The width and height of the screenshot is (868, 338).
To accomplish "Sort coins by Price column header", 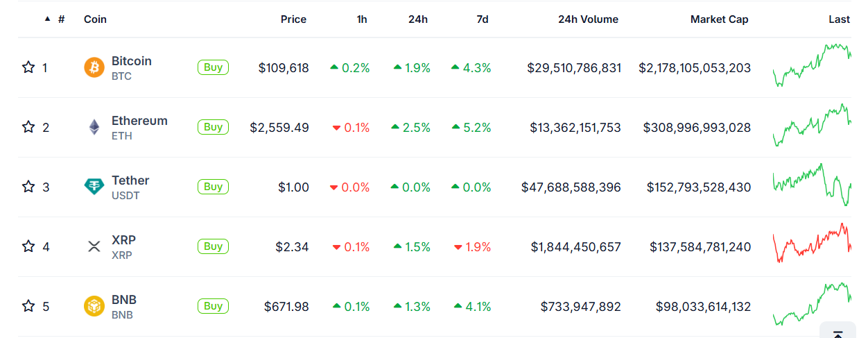I will pos(293,19).
